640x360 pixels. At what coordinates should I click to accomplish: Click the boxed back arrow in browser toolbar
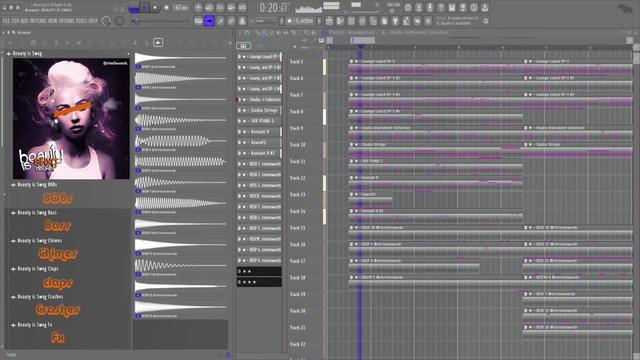pyautogui.click(x=158, y=42)
